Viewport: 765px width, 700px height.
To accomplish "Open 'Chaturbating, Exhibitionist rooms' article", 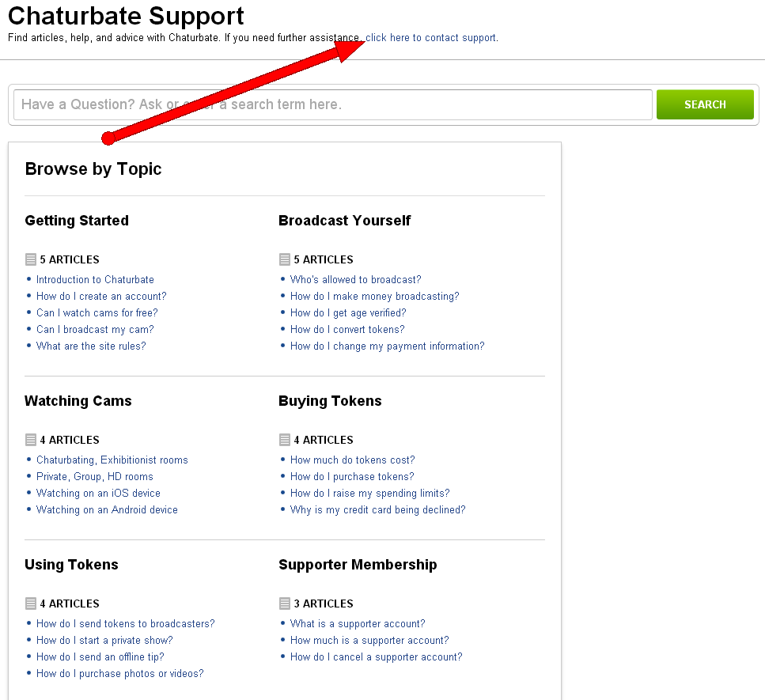I will (x=112, y=460).
